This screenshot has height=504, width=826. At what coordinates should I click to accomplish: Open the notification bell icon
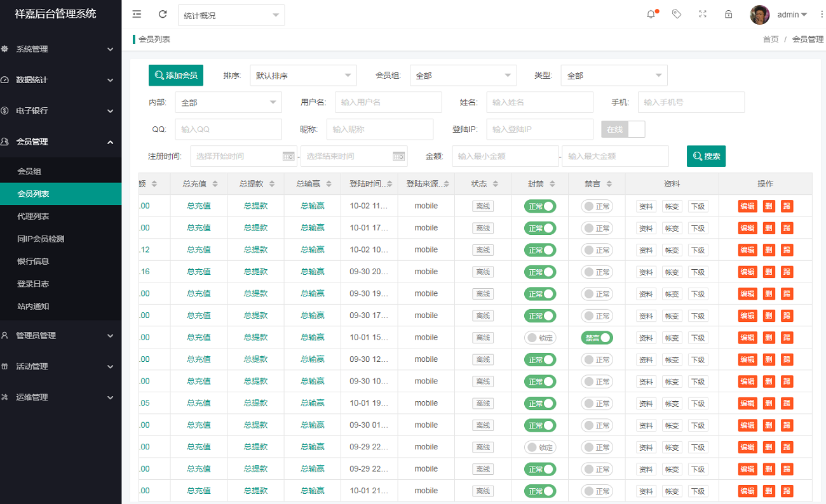click(651, 15)
